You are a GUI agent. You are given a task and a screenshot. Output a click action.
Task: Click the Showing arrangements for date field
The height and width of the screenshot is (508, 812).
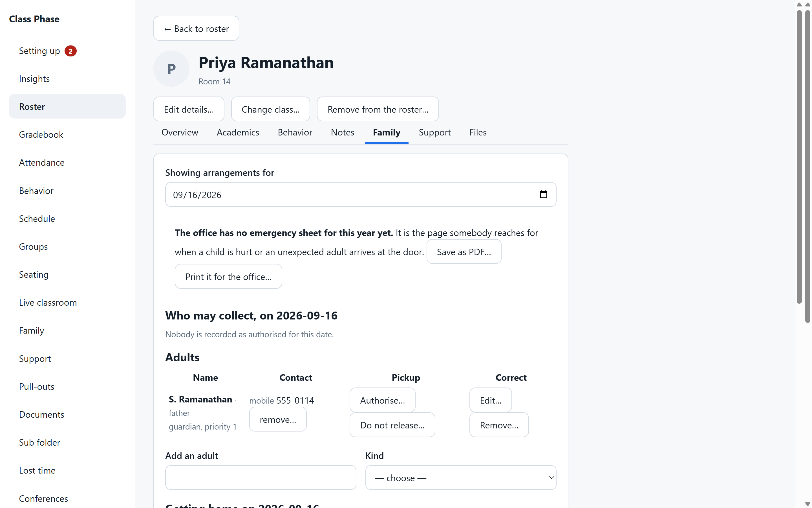click(361, 194)
